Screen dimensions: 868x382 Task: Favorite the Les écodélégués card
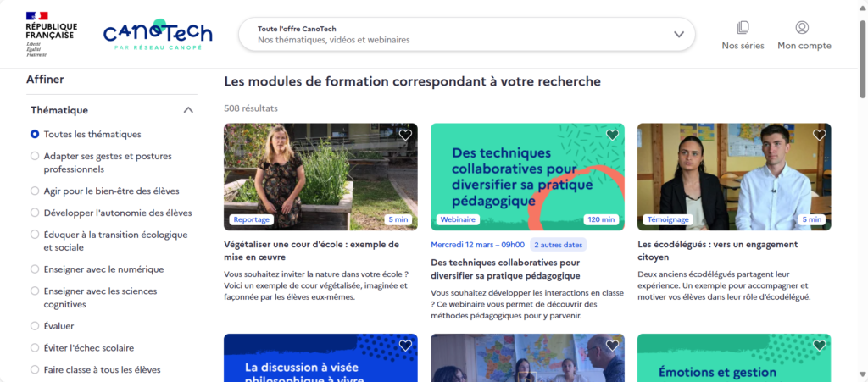click(x=819, y=135)
